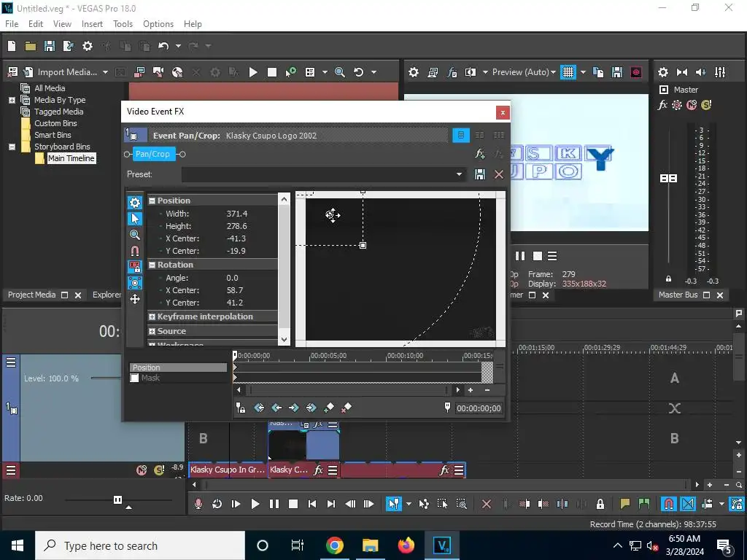The height and width of the screenshot is (560, 747).
Task: Select the All Media bin
Action: click(50, 88)
